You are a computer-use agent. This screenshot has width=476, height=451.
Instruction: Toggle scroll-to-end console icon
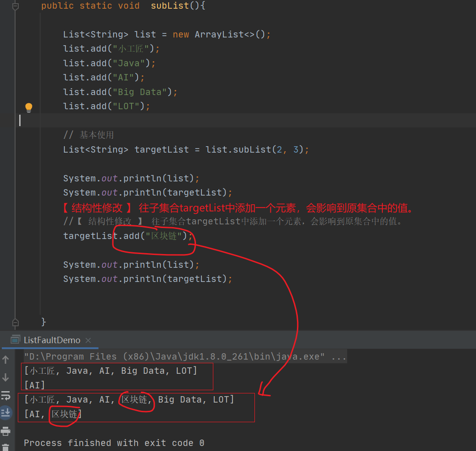pyautogui.click(x=6, y=413)
